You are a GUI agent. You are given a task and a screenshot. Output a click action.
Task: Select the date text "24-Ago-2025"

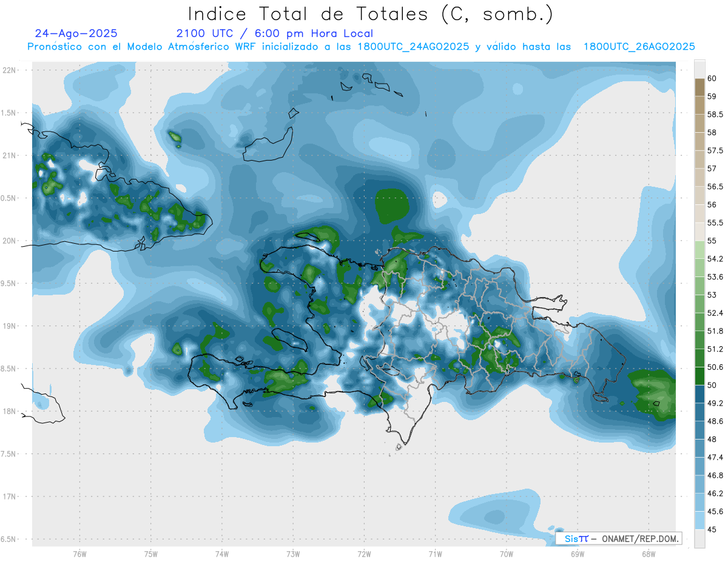(x=76, y=33)
